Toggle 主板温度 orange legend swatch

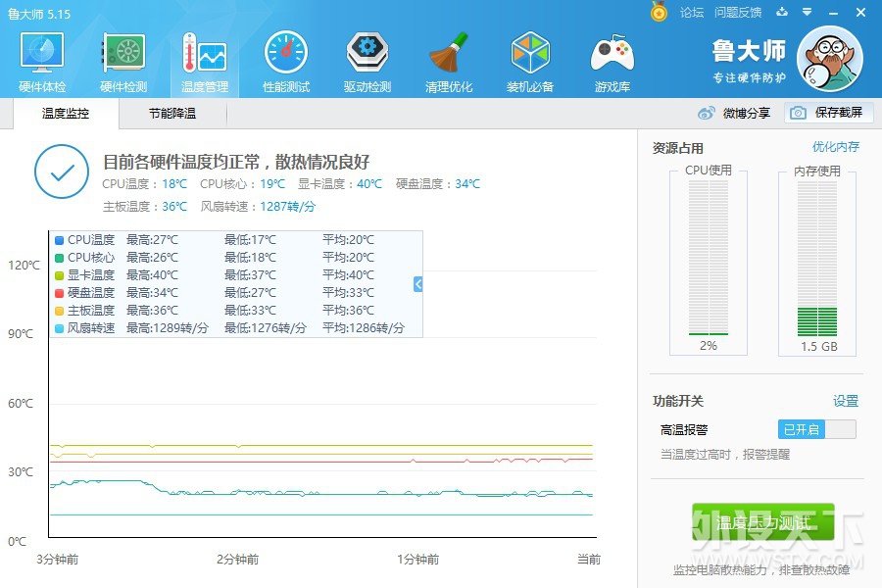pos(59,311)
